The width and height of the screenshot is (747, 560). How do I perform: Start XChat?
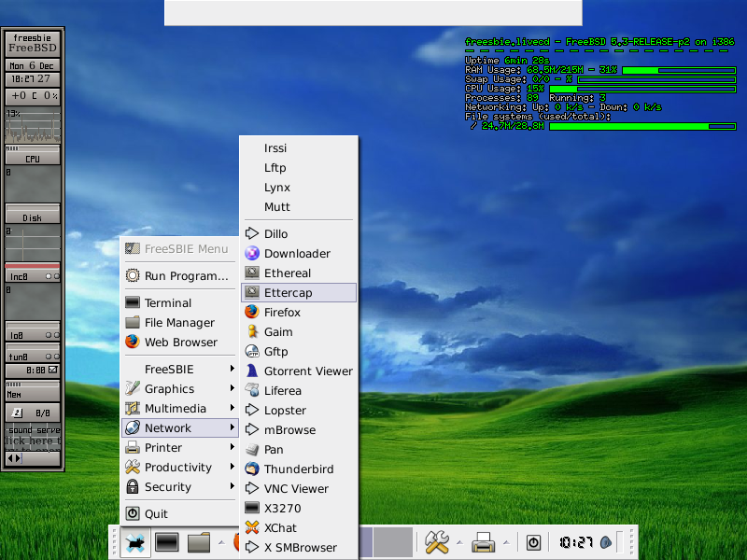click(299, 527)
